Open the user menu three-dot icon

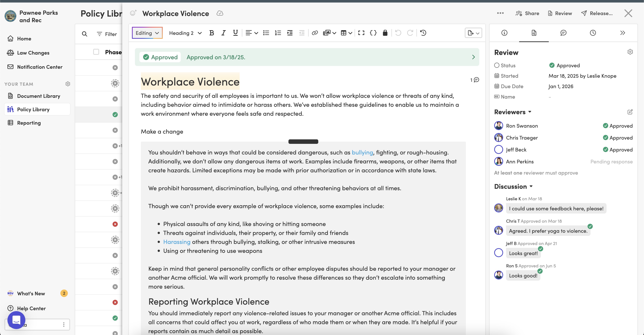click(x=64, y=325)
